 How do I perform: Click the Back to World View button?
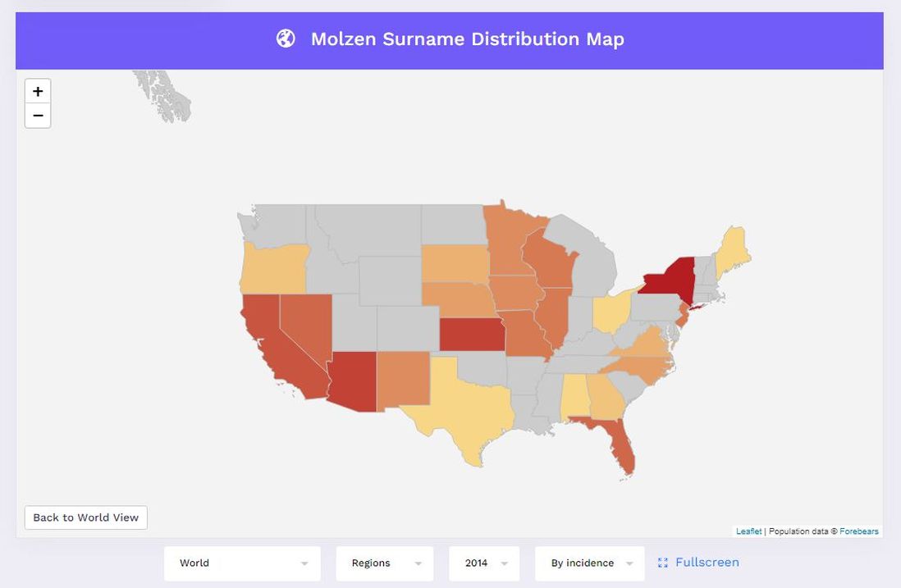coord(85,517)
